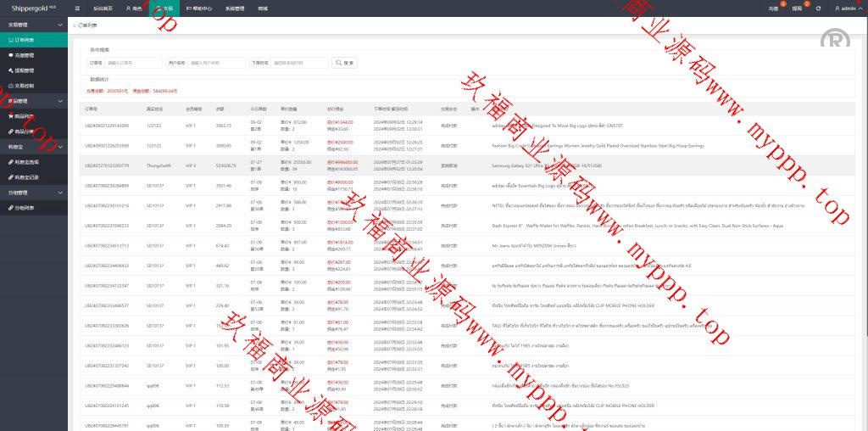The width and height of the screenshot is (868, 431).
Task: Collapse the 交易管理 sidebar group
Action: [x=34, y=25]
